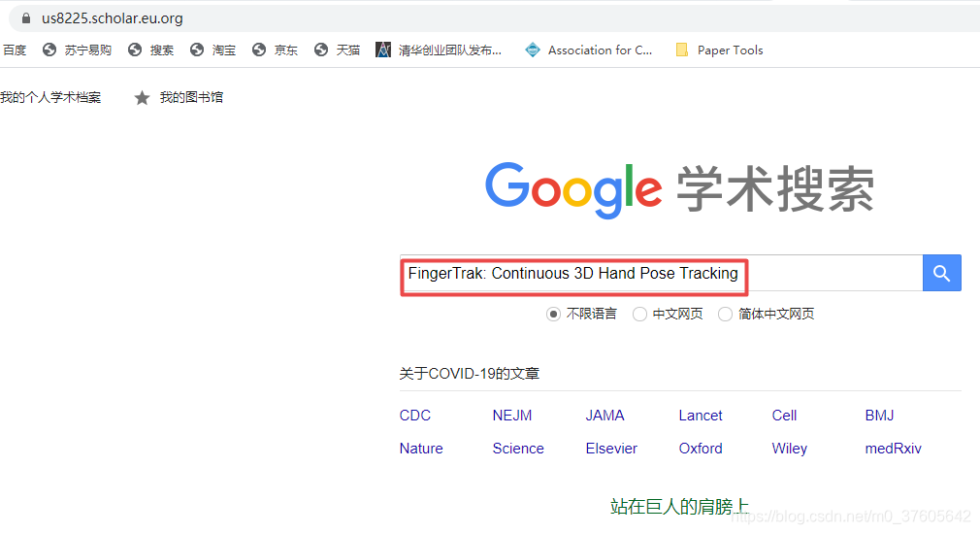Screen dimensions: 980x534
Task: Open the CDC COVID-19 articles link
Action: 415,416
